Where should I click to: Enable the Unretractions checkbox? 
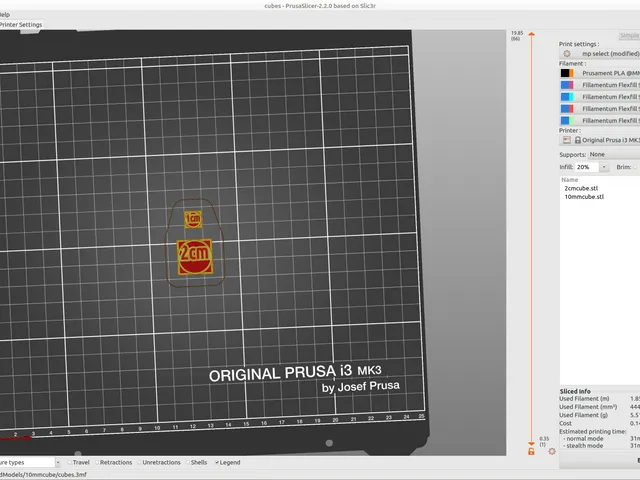[x=140, y=462]
